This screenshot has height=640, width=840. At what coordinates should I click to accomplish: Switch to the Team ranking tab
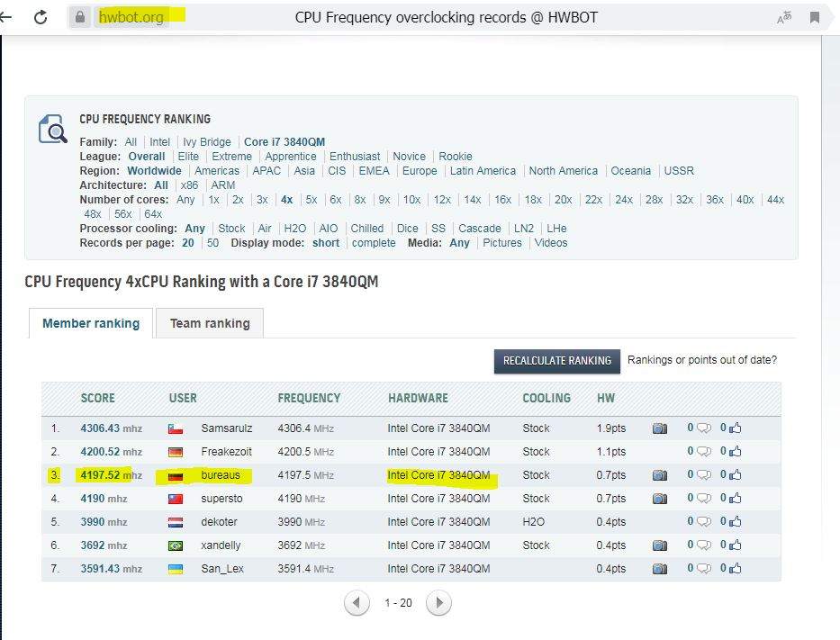(210, 323)
